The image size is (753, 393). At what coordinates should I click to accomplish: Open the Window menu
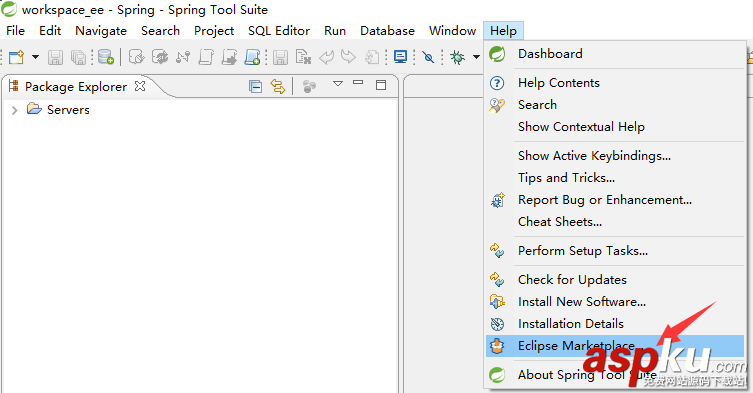click(x=452, y=31)
